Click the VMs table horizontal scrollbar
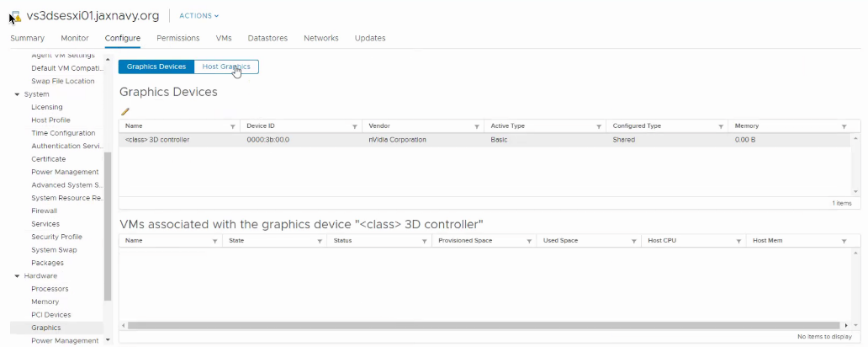Viewport: 868px width, 347px height. point(484,325)
